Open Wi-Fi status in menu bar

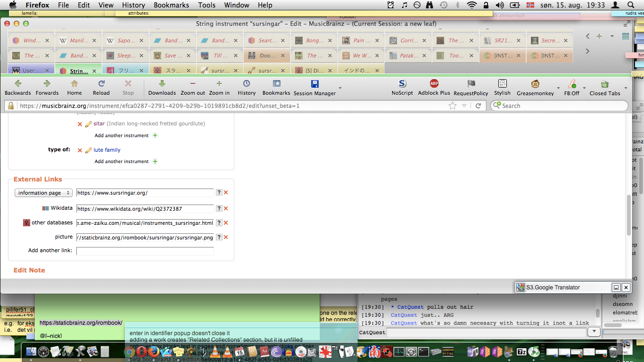472,5
